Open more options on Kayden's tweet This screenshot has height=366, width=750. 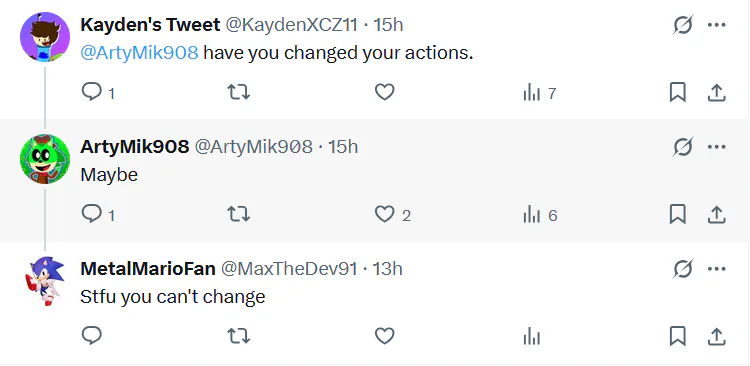tap(717, 25)
